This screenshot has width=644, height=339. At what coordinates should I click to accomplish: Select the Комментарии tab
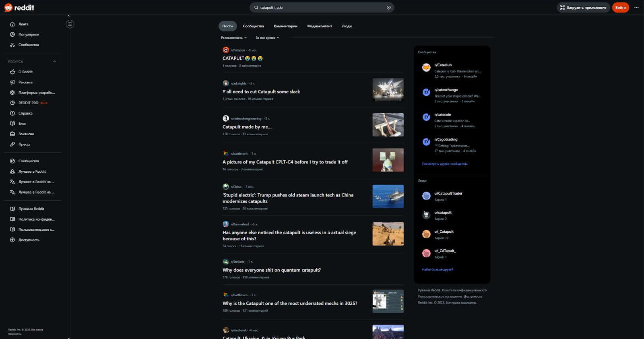285,26
